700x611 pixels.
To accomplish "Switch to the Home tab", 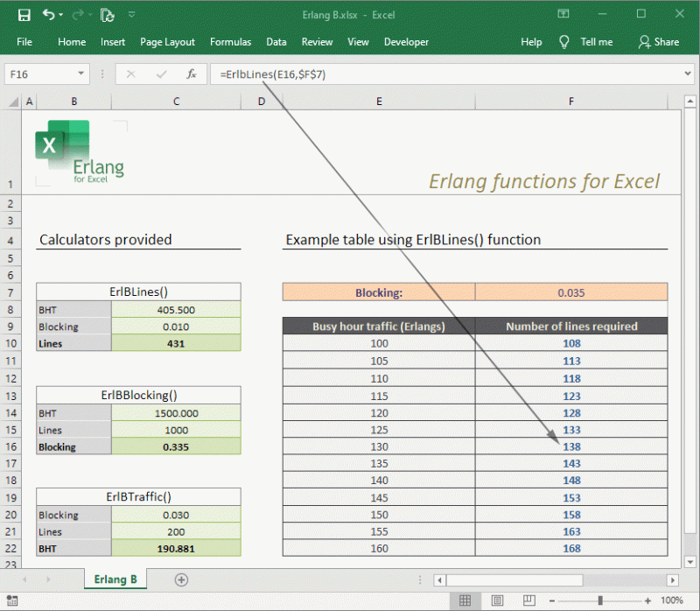I will 72,41.
